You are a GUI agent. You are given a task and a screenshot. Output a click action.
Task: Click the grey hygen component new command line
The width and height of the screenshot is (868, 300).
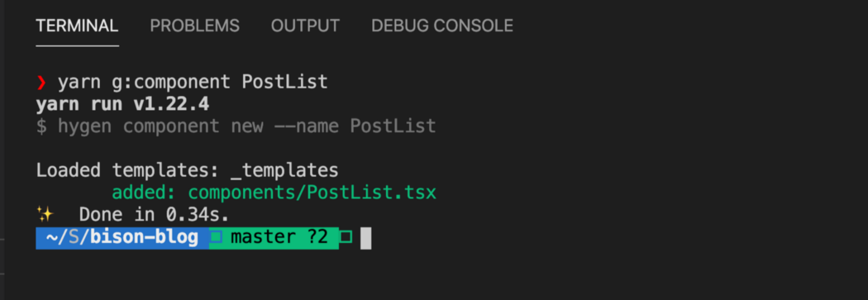236,126
